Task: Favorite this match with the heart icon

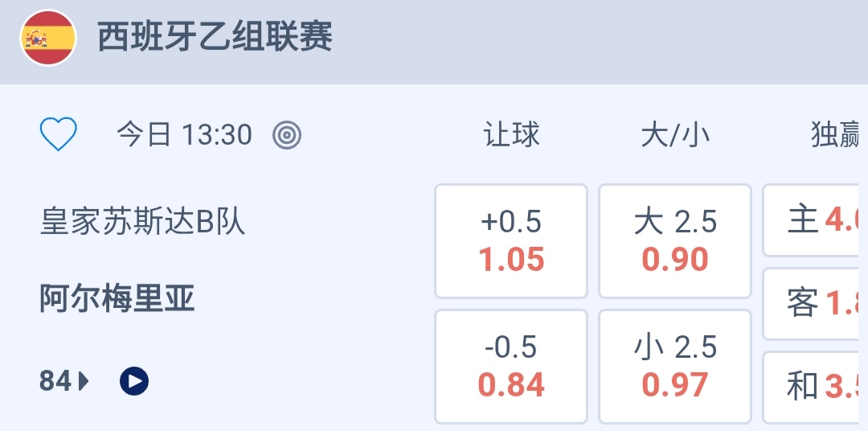Action: click(59, 134)
